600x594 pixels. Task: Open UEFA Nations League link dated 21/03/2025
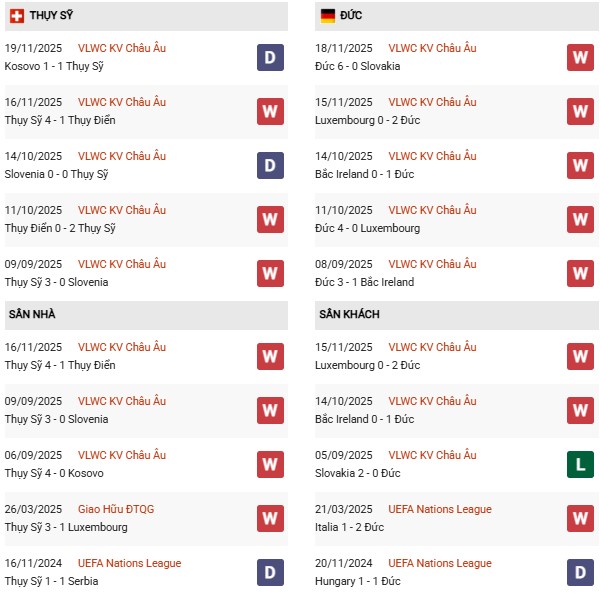click(x=440, y=509)
